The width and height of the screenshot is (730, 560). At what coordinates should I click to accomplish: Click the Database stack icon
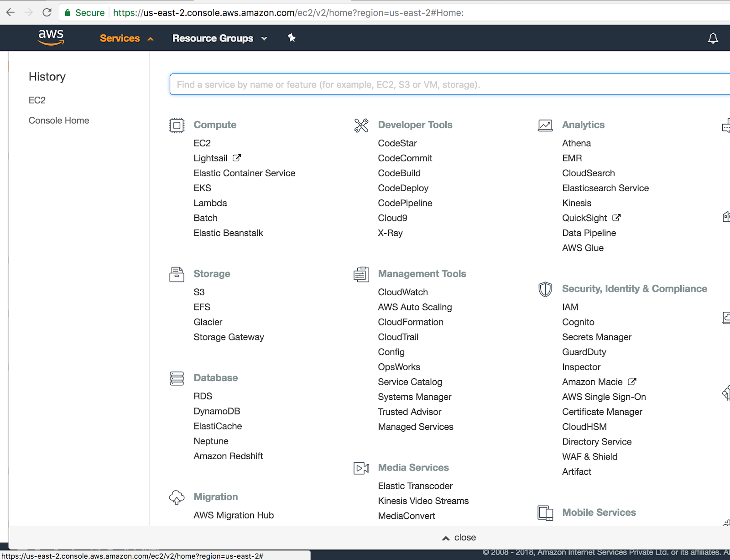[x=177, y=378]
